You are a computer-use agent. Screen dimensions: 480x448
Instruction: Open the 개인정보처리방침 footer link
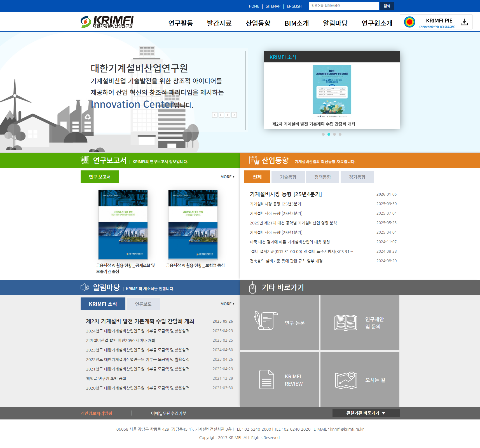coord(96,413)
